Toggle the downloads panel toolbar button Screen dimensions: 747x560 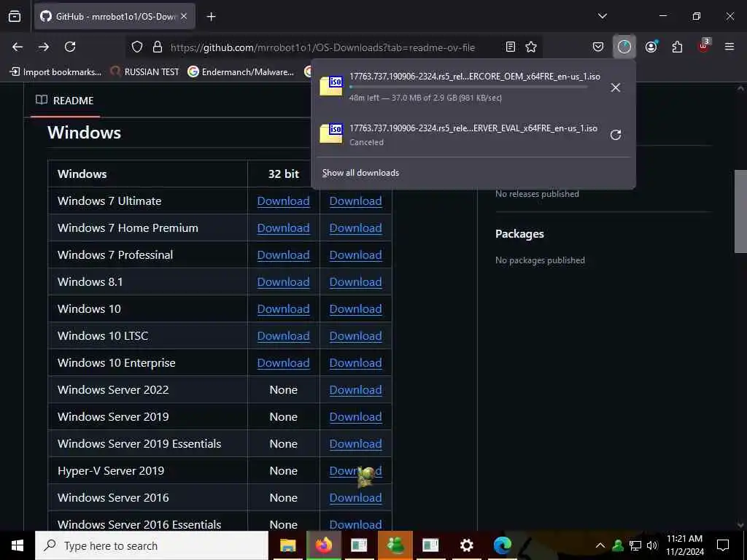click(624, 47)
